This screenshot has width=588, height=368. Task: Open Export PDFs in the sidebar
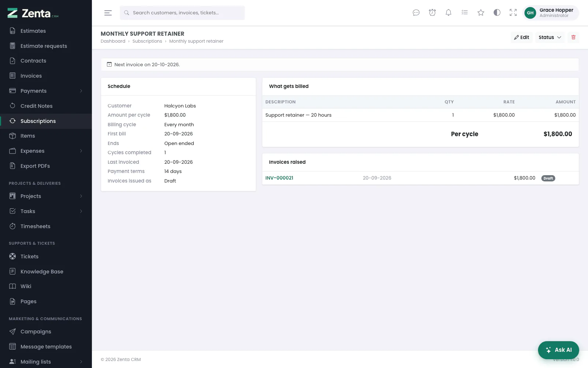46,166
